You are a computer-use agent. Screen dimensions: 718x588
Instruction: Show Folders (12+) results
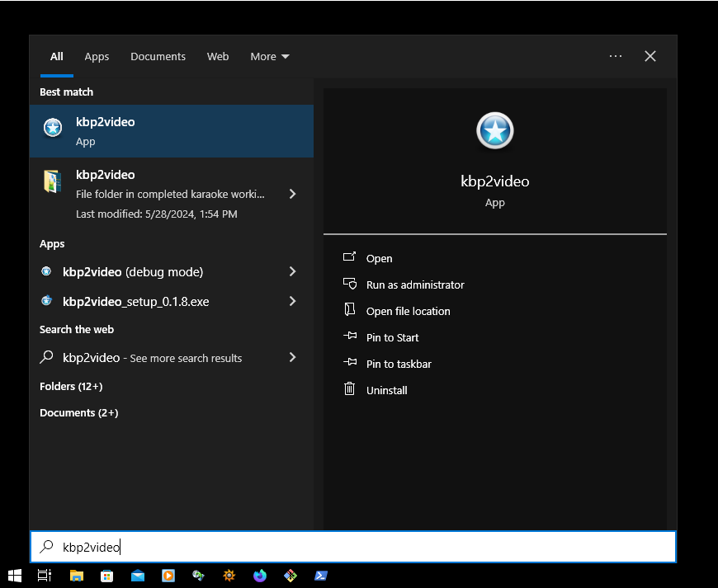71,387
